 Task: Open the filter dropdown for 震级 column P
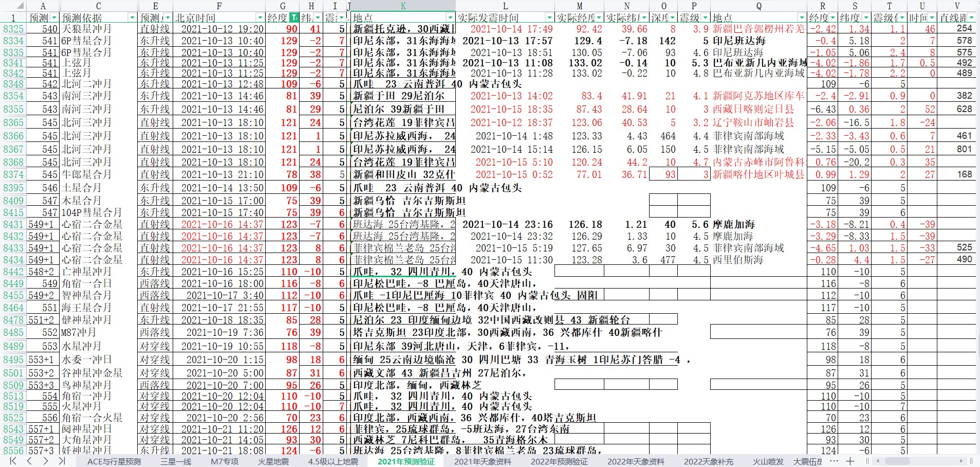705,18
